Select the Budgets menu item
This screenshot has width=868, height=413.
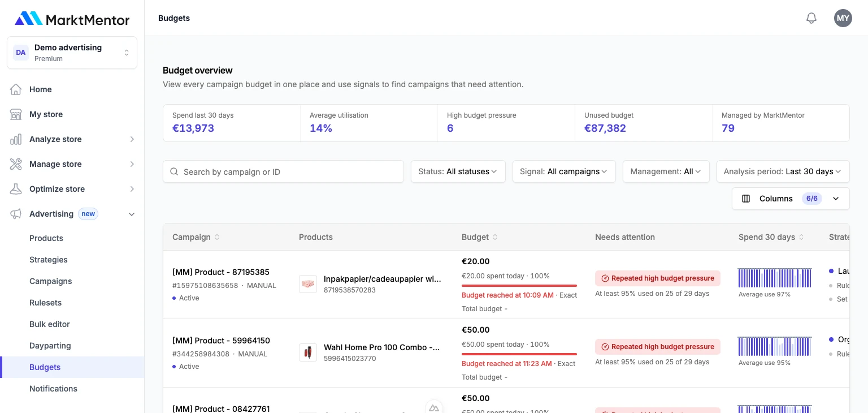click(72, 367)
